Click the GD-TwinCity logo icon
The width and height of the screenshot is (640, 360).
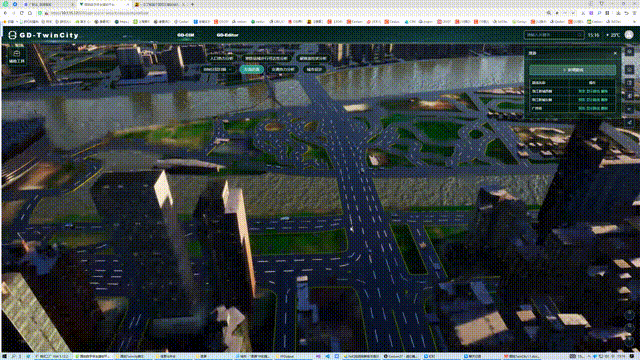pos(12,35)
